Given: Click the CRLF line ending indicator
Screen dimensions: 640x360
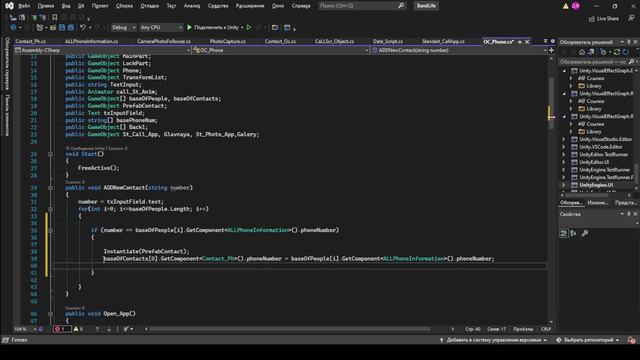Looking at the screenshot, I should 546,329.
